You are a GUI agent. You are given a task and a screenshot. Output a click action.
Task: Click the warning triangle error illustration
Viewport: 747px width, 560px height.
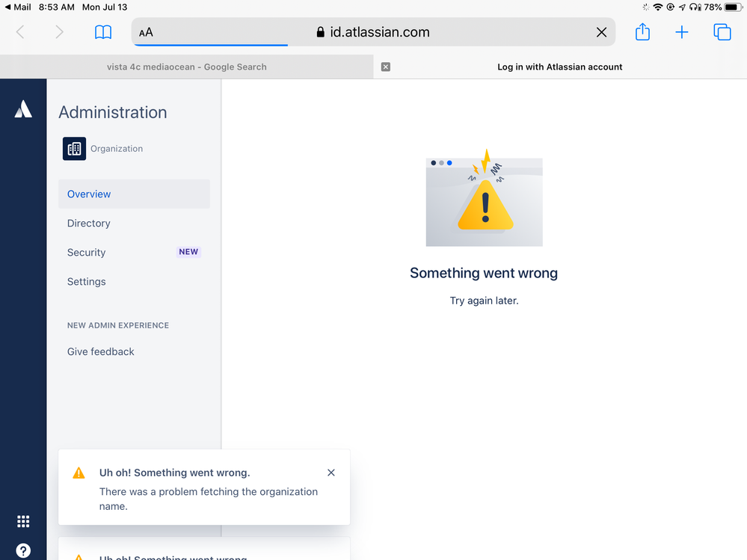coord(484,197)
